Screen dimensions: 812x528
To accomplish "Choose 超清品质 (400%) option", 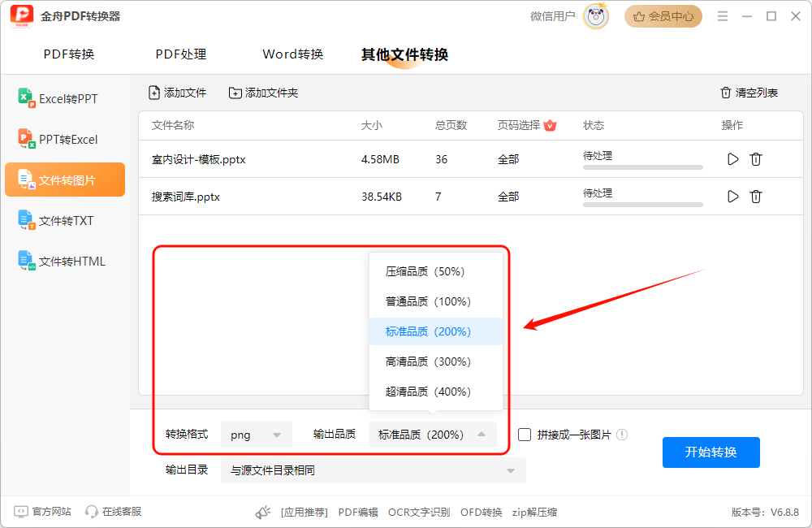I will point(435,392).
